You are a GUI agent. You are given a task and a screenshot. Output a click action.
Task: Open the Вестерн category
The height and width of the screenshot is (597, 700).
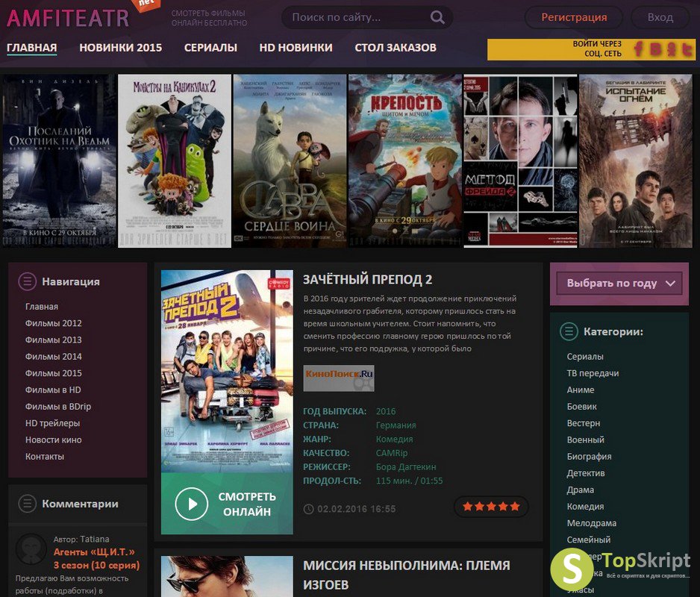coord(584,423)
